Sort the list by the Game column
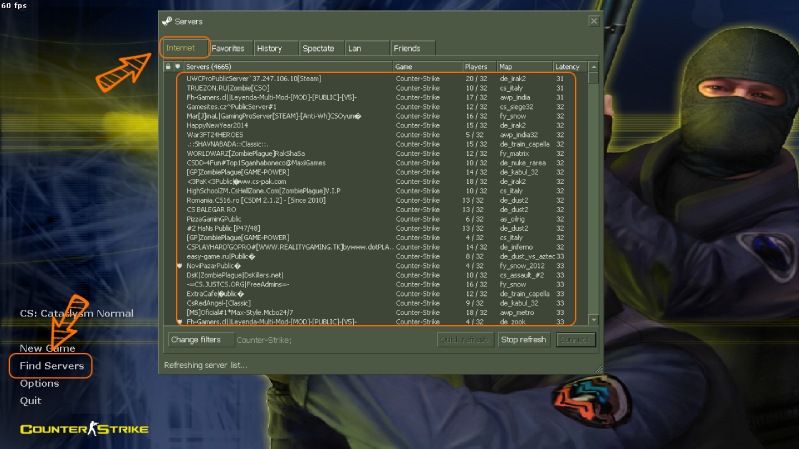Screen dimensions: 799x449 pos(427,67)
